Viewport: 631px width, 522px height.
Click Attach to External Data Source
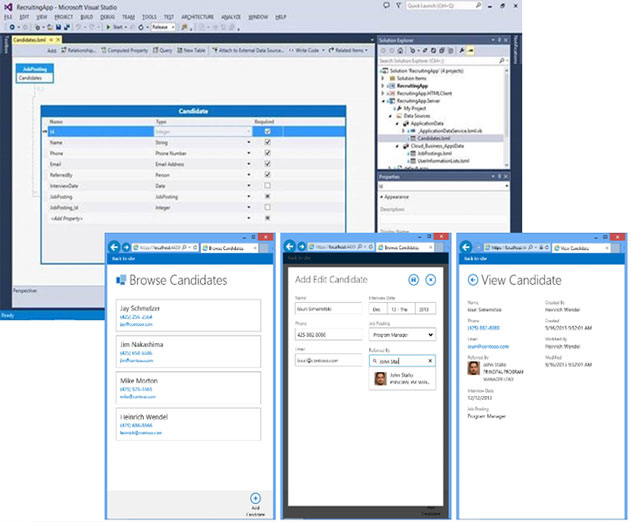click(248, 50)
